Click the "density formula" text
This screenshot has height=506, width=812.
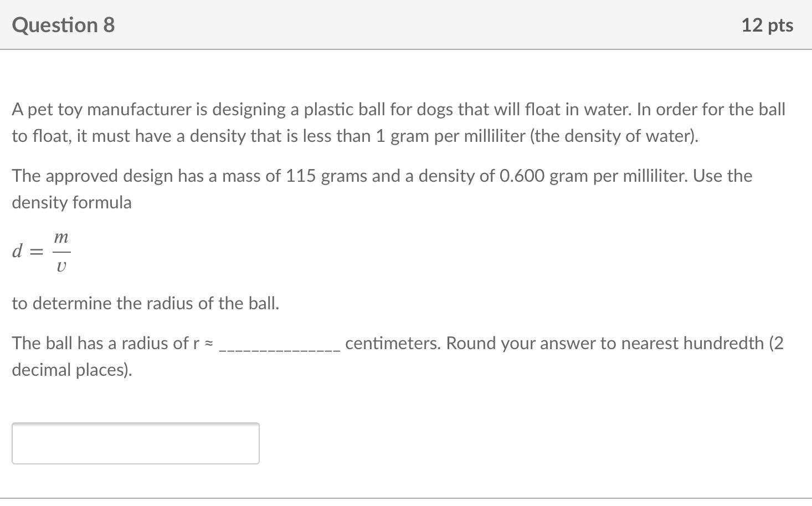tap(71, 202)
